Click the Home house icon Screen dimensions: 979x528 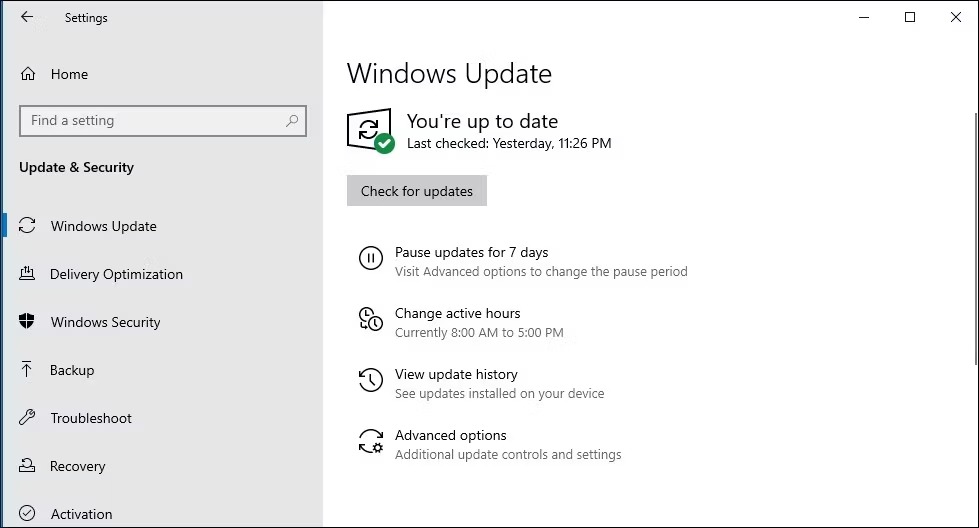pyautogui.click(x=27, y=74)
